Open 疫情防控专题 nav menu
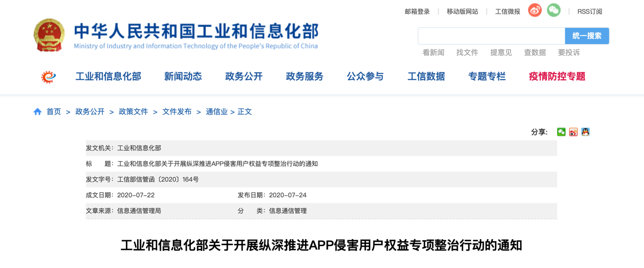Image resolution: width=644 pixels, height=268 pixels. 557,76
